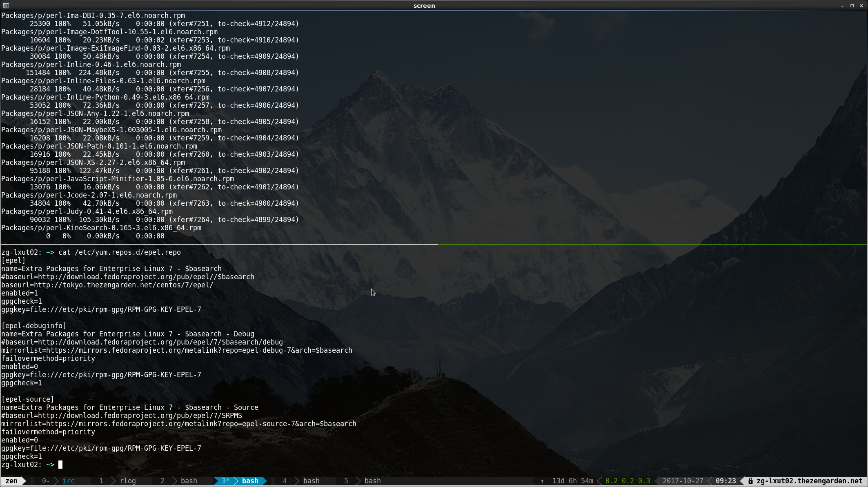Click 'name=Extra Packages ... $basearch - Source' line
The height and width of the screenshot is (487, 868).
[x=129, y=407]
